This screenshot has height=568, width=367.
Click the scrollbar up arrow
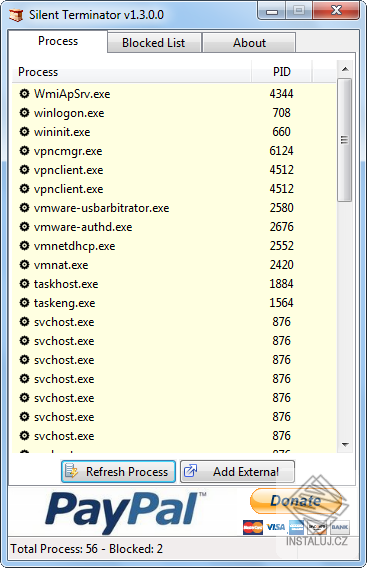pos(345,69)
